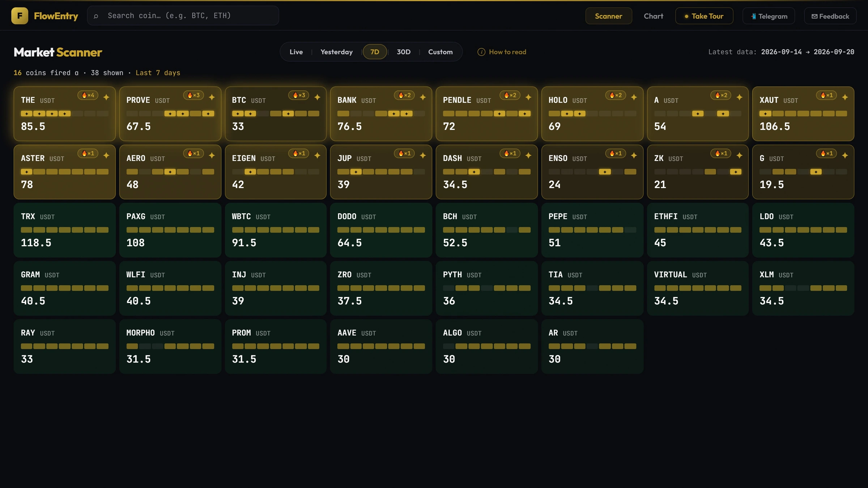Image resolution: width=868 pixels, height=488 pixels.
Task: Click the TRX USDT bar strip
Action: [x=65, y=230]
